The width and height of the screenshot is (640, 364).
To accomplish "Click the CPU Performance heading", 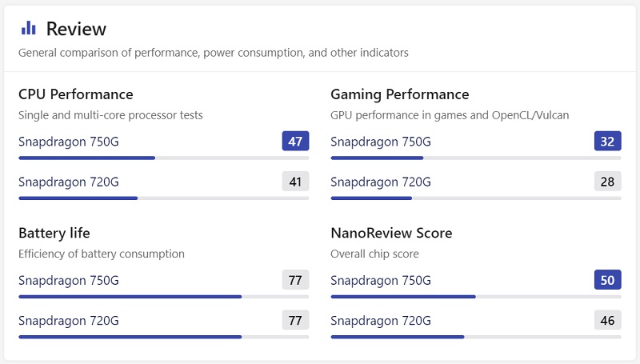I will point(76,94).
